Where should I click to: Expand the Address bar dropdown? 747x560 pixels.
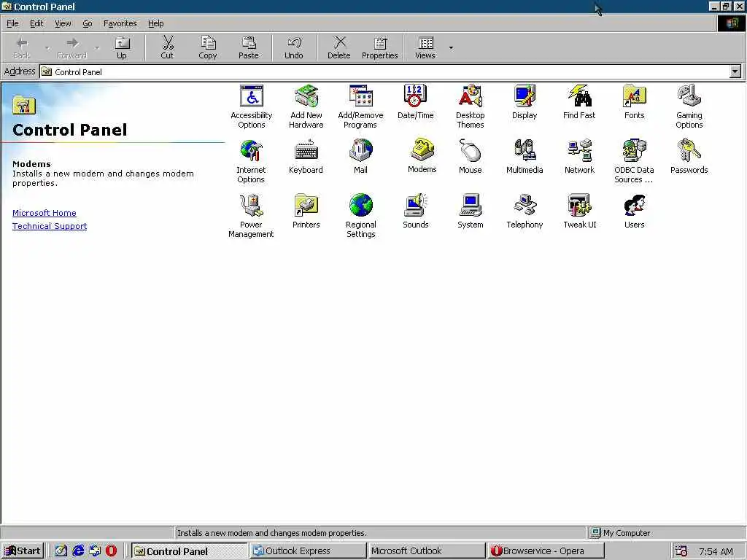(x=735, y=72)
